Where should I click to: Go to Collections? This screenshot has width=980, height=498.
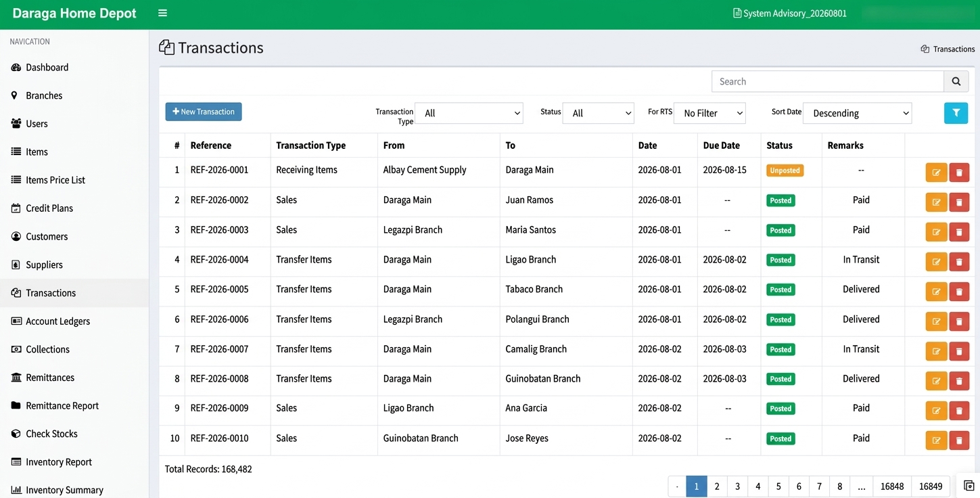(x=74, y=349)
